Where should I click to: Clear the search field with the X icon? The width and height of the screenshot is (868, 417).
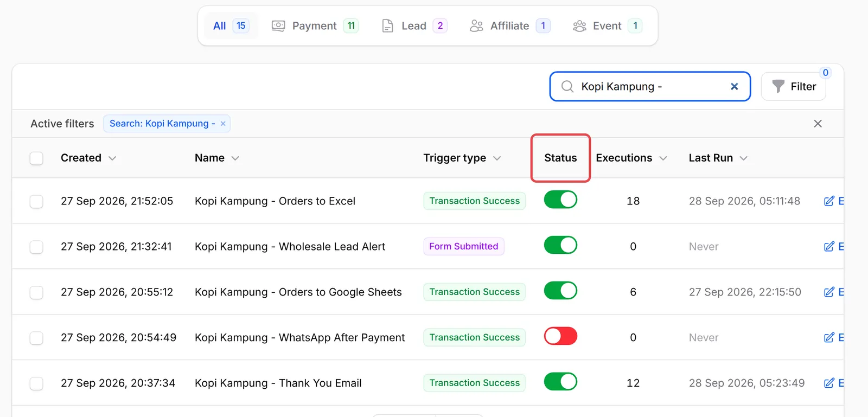click(x=735, y=87)
